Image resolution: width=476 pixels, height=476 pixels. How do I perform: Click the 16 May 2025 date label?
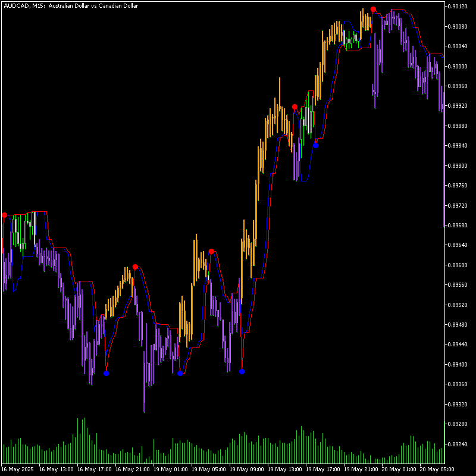click(x=18, y=469)
